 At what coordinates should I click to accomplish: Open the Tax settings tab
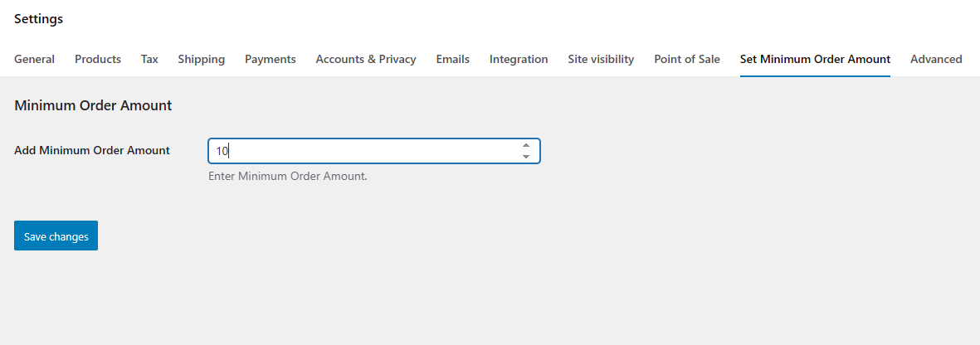coord(149,59)
